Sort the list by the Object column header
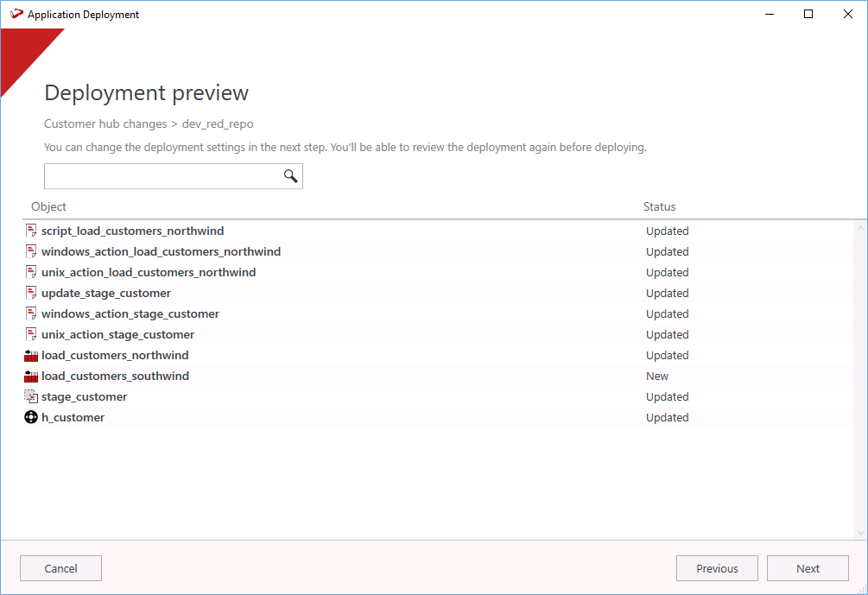The image size is (868, 595). (x=49, y=207)
